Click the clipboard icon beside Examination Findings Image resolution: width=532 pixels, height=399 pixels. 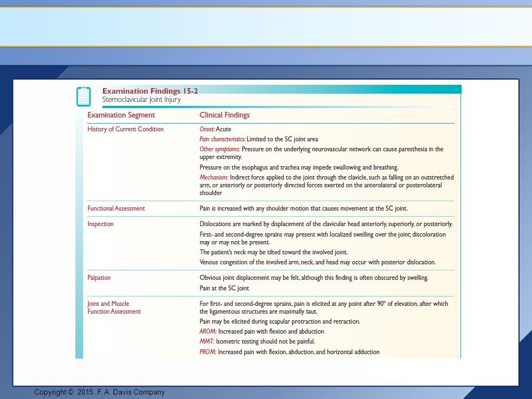(84, 96)
